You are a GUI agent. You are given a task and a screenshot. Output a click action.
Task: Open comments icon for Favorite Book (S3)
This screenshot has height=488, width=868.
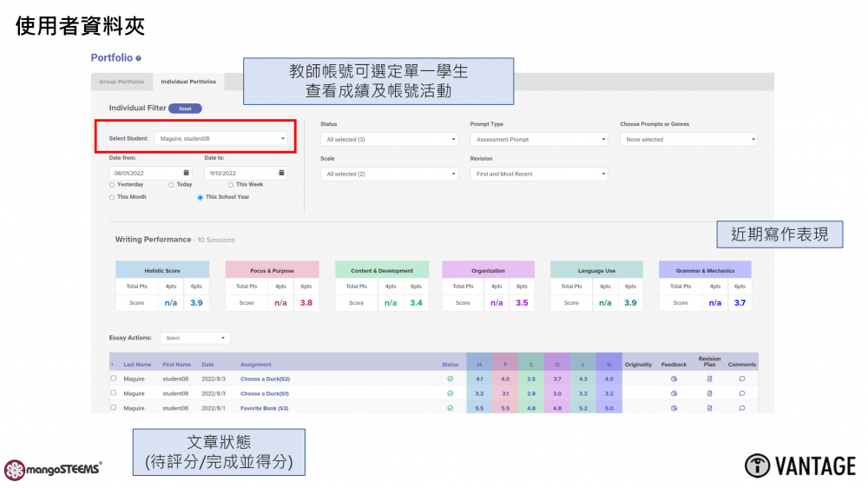click(742, 408)
